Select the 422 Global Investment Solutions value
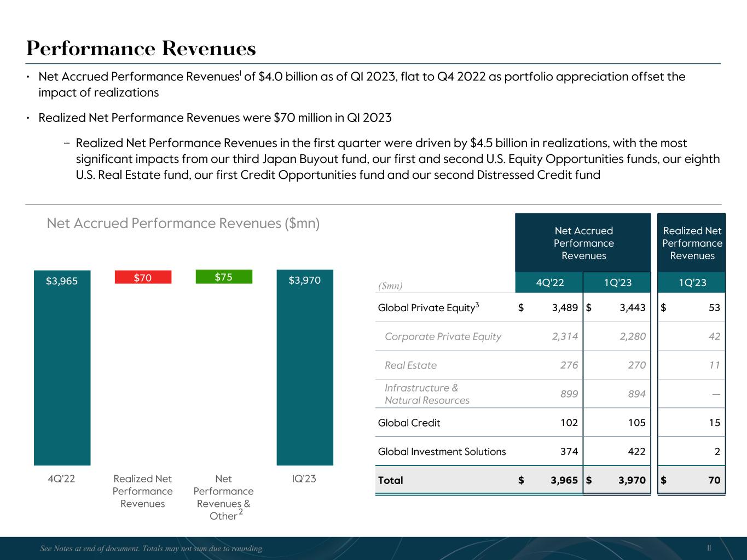Image resolution: width=747 pixels, height=560 pixels. 636,452
